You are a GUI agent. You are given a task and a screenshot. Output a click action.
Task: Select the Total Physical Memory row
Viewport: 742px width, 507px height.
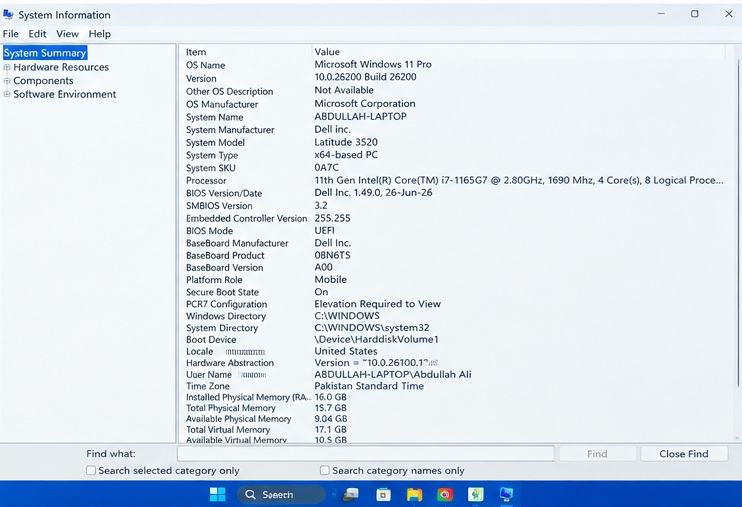click(453, 408)
